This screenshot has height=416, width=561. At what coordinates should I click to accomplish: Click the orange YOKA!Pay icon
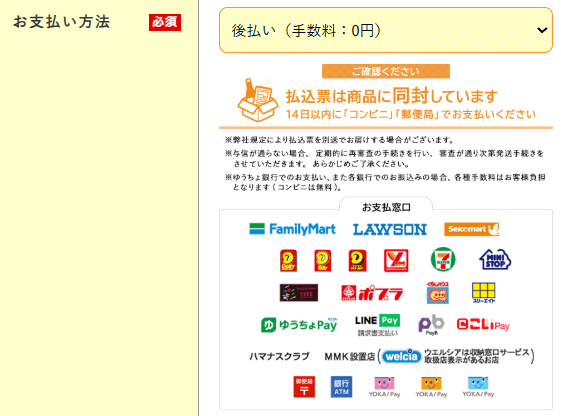[431, 387]
